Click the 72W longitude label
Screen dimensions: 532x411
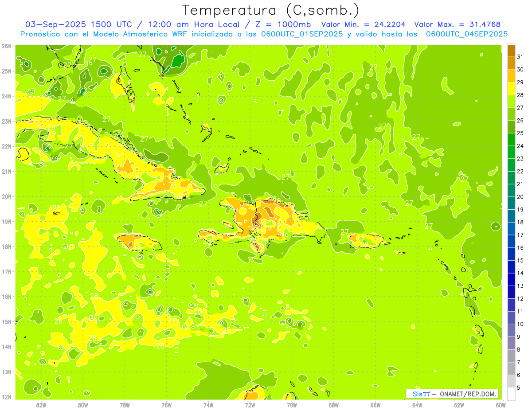click(250, 405)
